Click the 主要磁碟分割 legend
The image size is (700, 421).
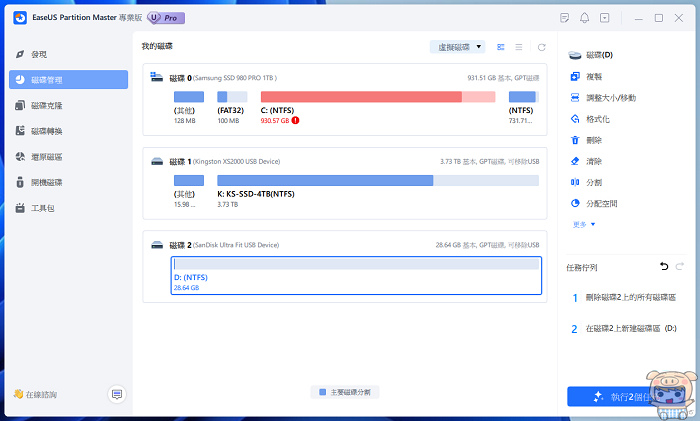345,392
